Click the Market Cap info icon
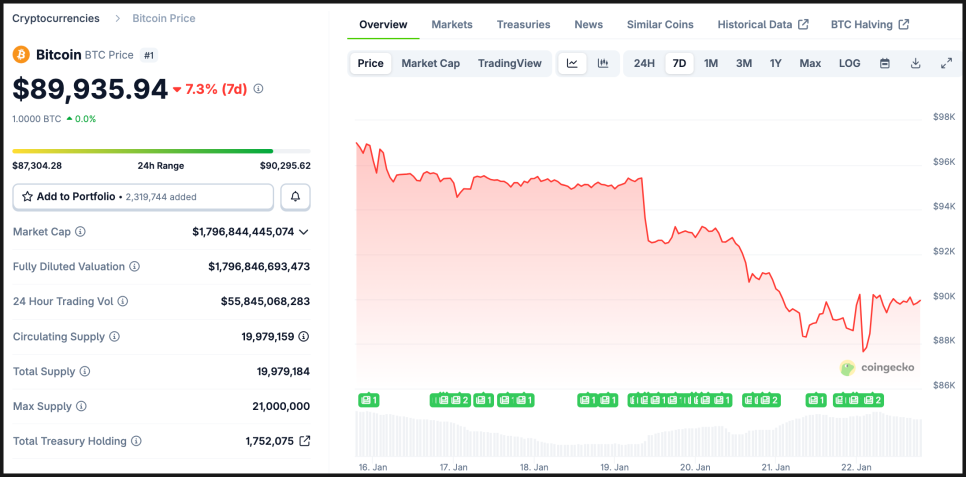Image resolution: width=966 pixels, height=477 pixels. (x=81, y=232)
